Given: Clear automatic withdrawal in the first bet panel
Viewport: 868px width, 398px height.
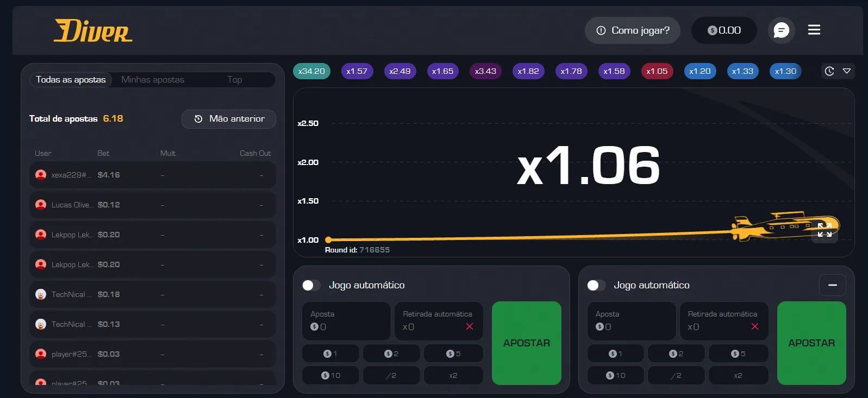Looking at the screenshot, I should pyautogui.click(x=470, y=326).
